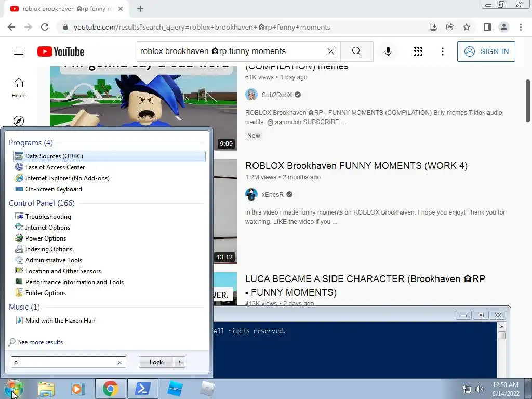
Task: Open xEnesR channel link
Action: point(272,194)
